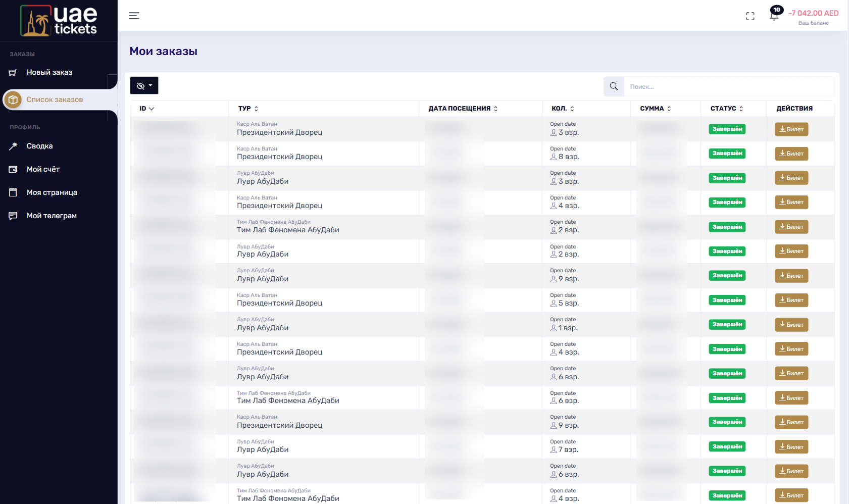
Task: Click the -7 042,00 AED balance
Action: (813, 14)
